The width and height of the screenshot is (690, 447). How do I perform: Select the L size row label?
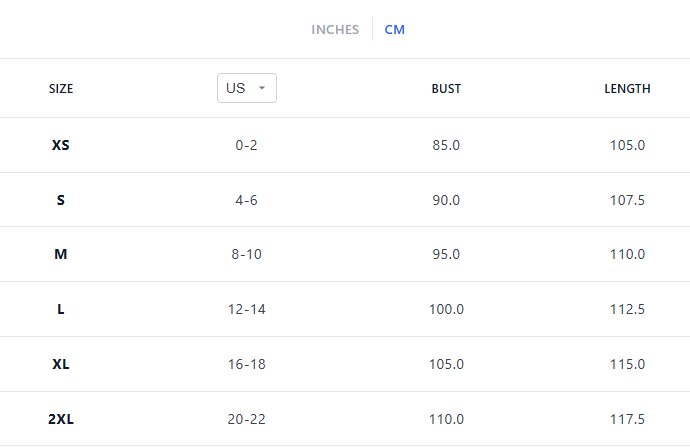pos(61,309)
